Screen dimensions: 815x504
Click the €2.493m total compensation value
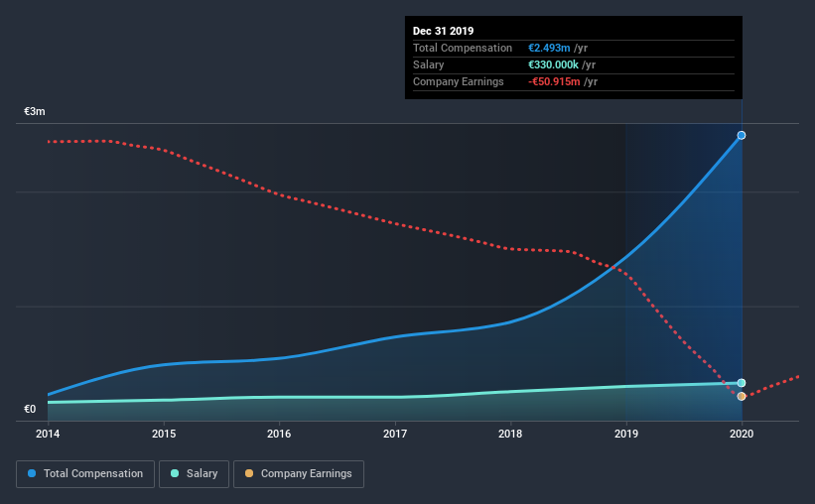[x=549, y=48]
